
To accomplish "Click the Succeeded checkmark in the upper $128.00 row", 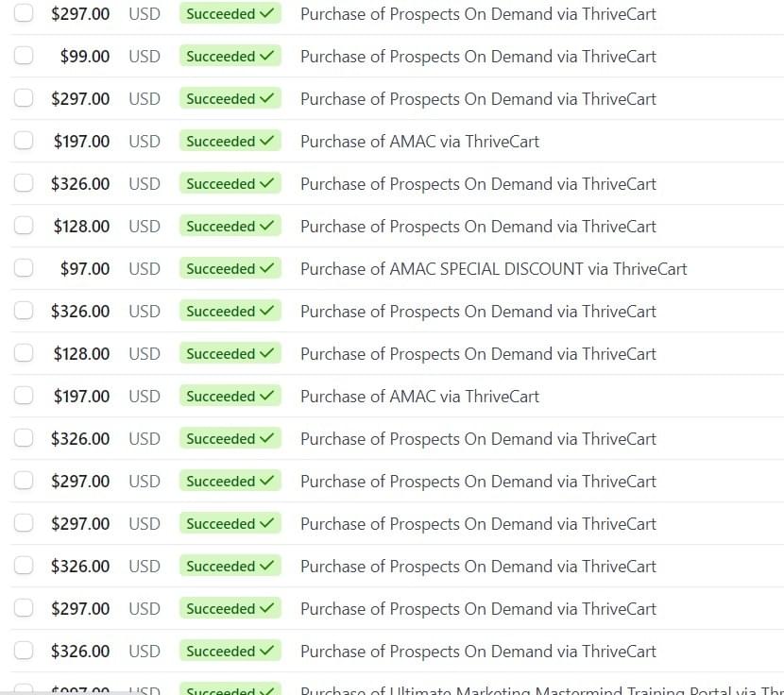I will click(266, 226).
